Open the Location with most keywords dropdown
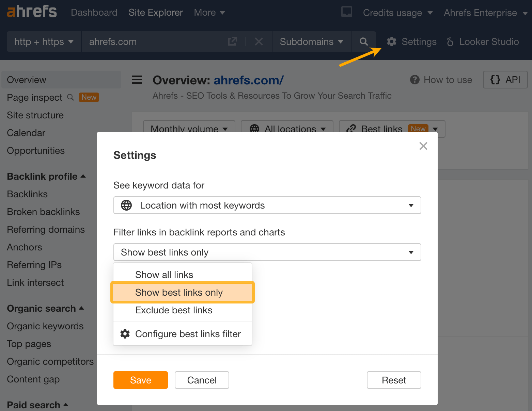 point(267,205)
